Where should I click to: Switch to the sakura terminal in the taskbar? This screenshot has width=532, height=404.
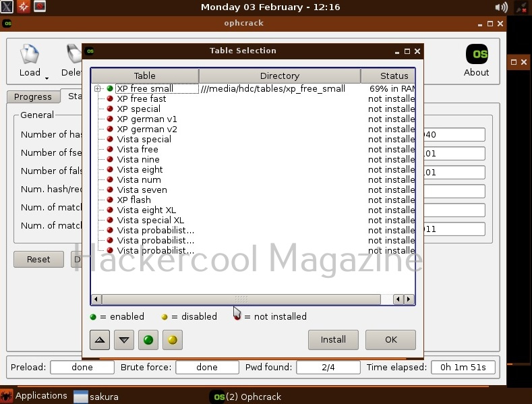point(96,397)
